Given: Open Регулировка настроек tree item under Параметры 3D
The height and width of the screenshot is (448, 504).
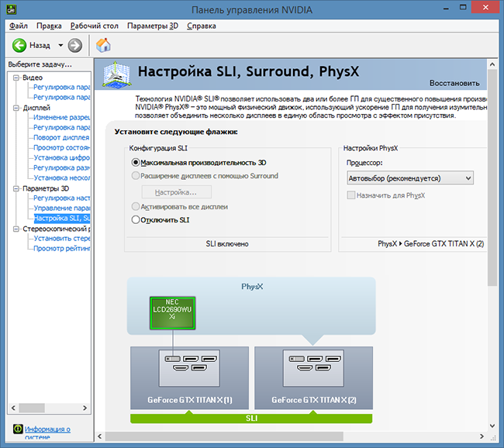Looking at the screenshot, I should pos(62,198).
